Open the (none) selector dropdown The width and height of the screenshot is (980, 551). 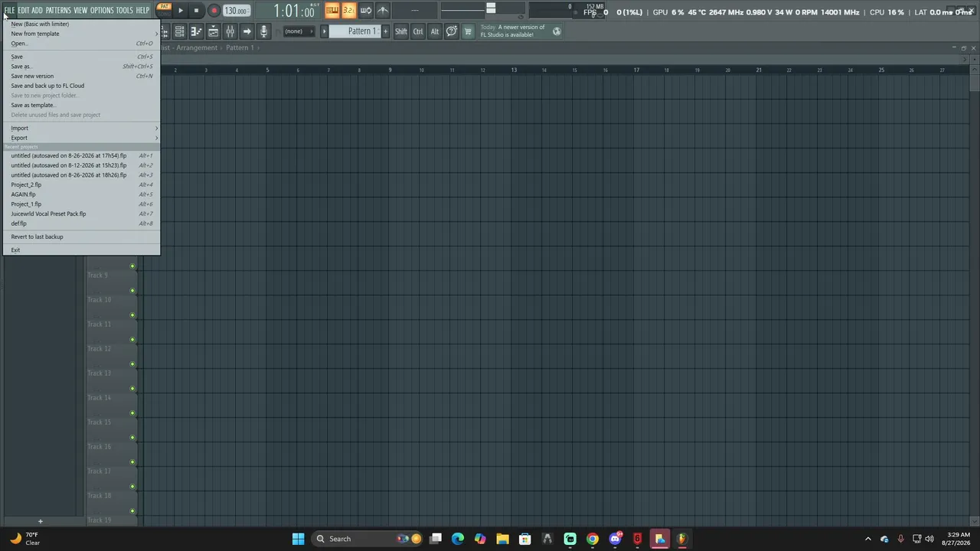tap(299, 31)
